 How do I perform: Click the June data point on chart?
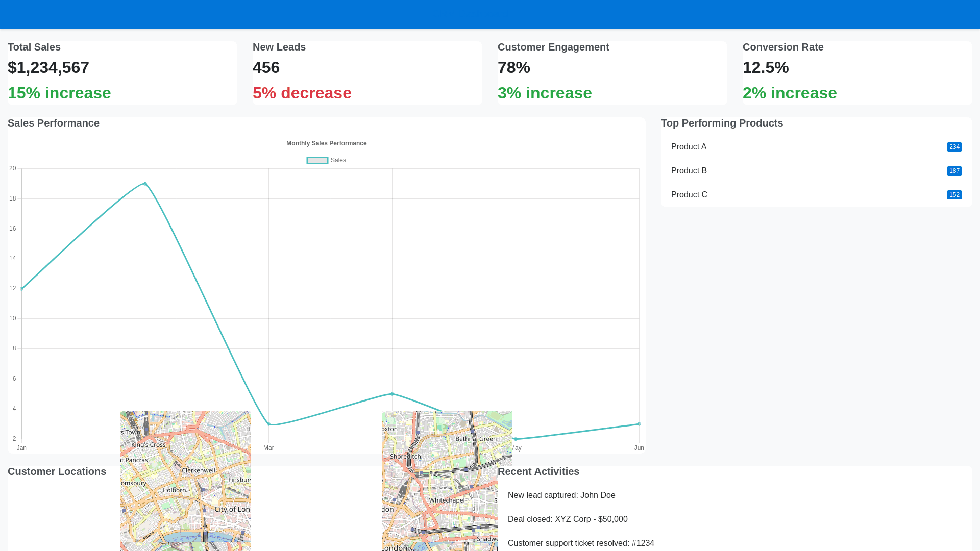(639, 424)
